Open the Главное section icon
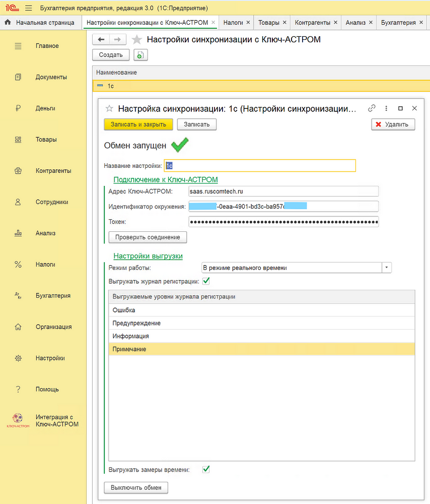Viewport: 430px width, 504px height. pos(18,46)
